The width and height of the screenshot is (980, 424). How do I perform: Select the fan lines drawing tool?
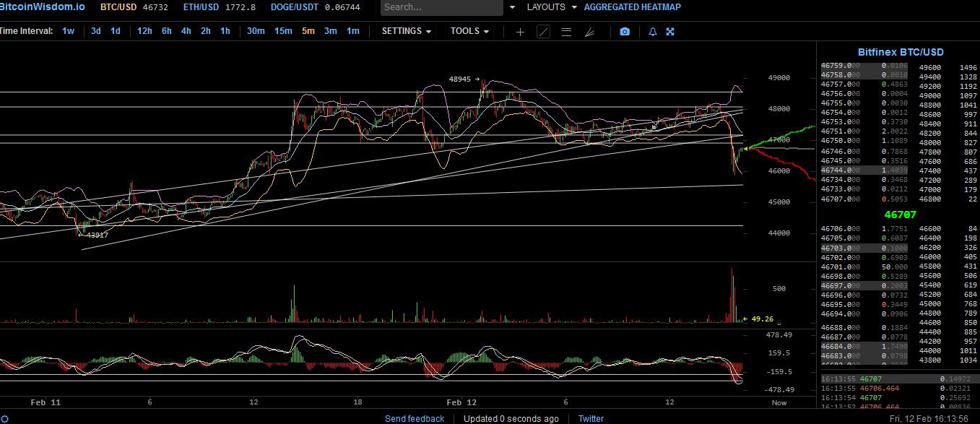(589, 32)
